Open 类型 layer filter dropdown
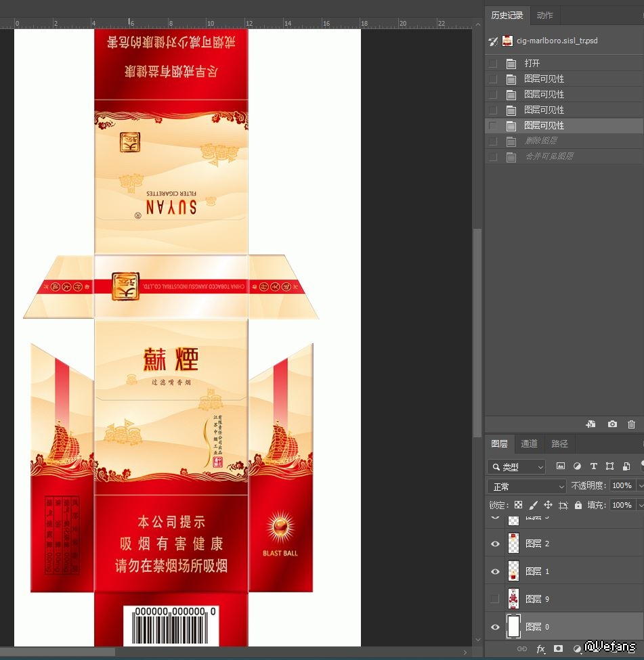The image size is (644, 660). [517, 466]
